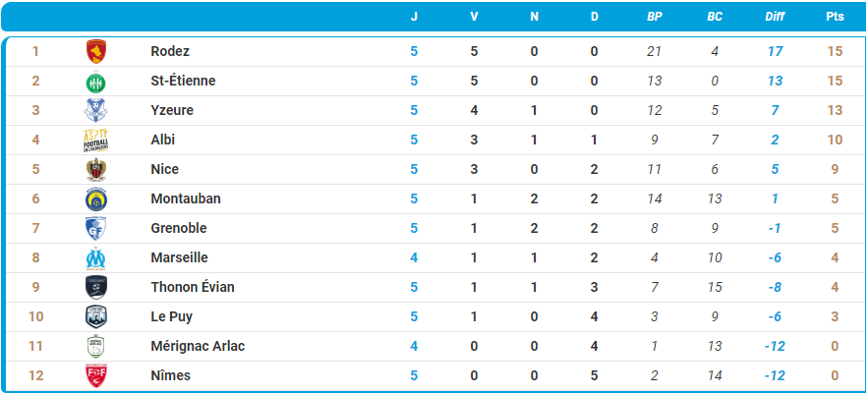
Task: Click the Thonon Évian club crest
Action: pyautogui.click(x=95, y=287)
